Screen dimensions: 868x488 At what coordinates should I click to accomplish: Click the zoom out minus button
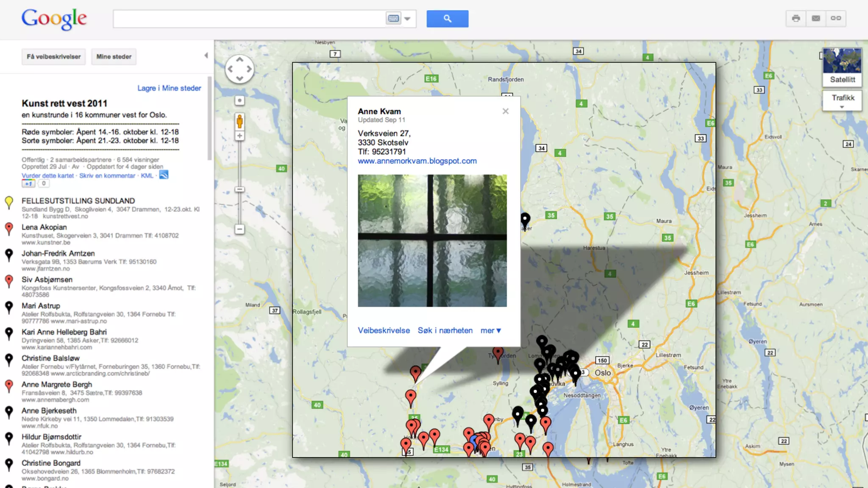239,229
